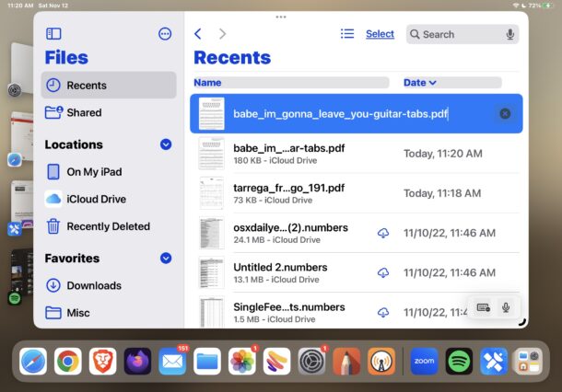Clear the filename with the X button
The width and height of the screenshot is (562, 392).
coord(505,113)
